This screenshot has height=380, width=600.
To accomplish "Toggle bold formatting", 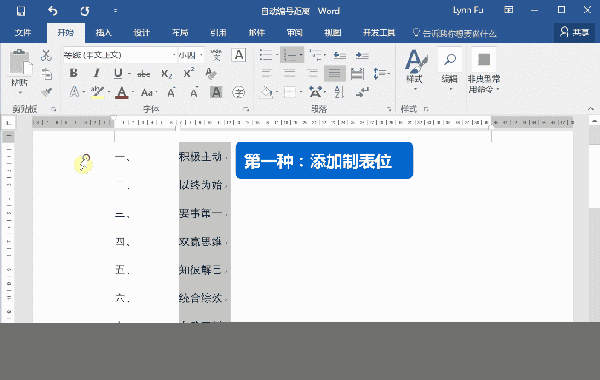I will pyautogui.click(x=73, y=73).
